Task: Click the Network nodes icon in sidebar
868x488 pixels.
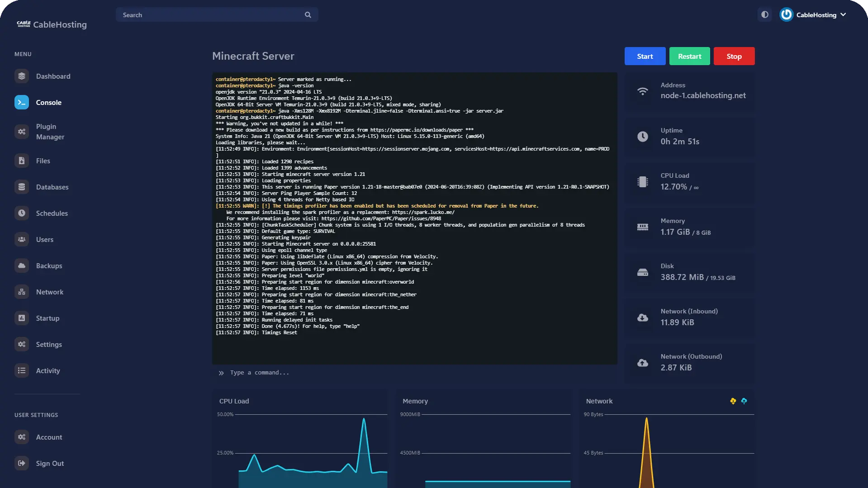Action: tap(22, 292)
